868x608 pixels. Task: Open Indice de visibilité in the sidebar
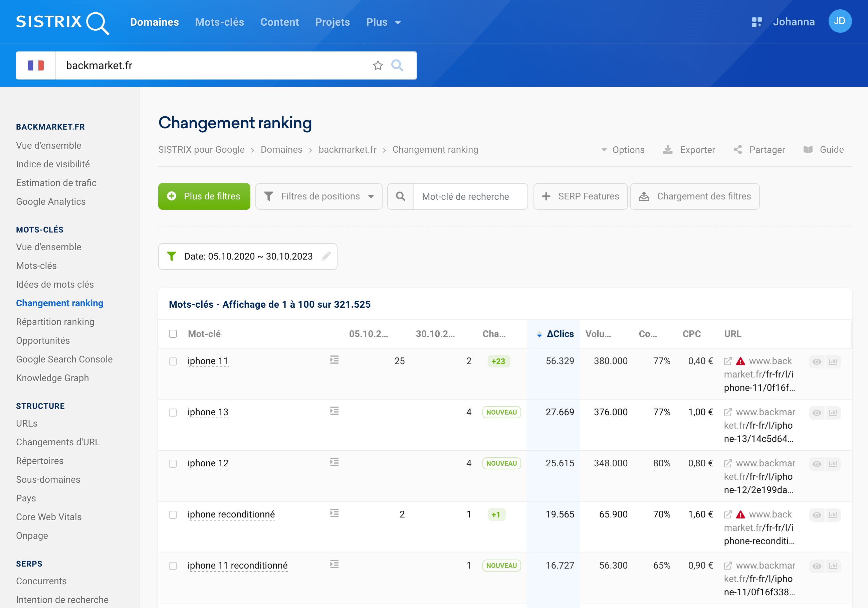tap(53, 164)
